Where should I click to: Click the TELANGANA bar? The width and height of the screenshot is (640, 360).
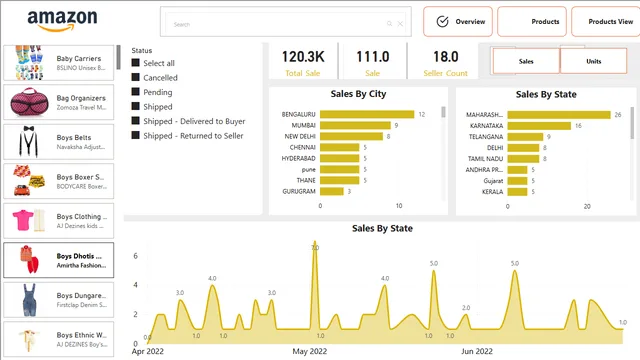tap(525, 137)
